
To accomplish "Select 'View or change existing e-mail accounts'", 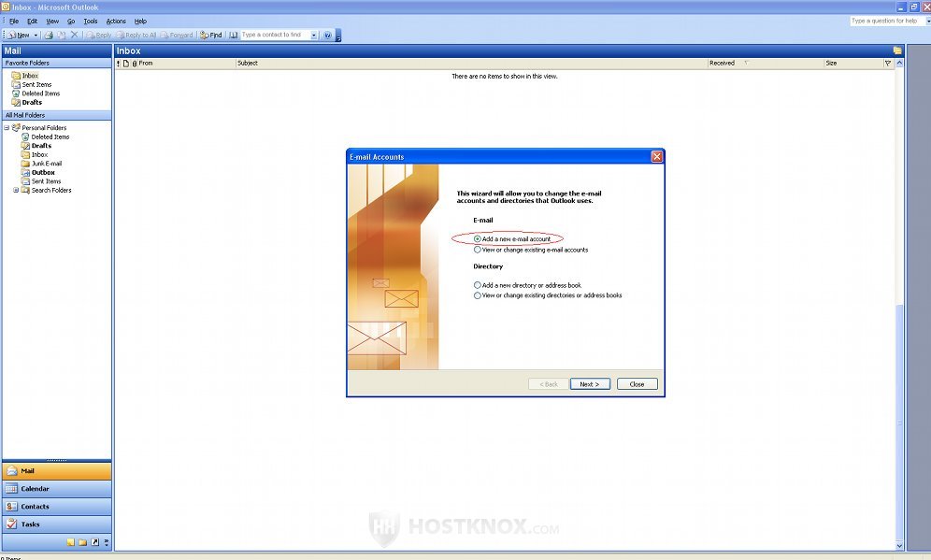I will click(478, 250).
